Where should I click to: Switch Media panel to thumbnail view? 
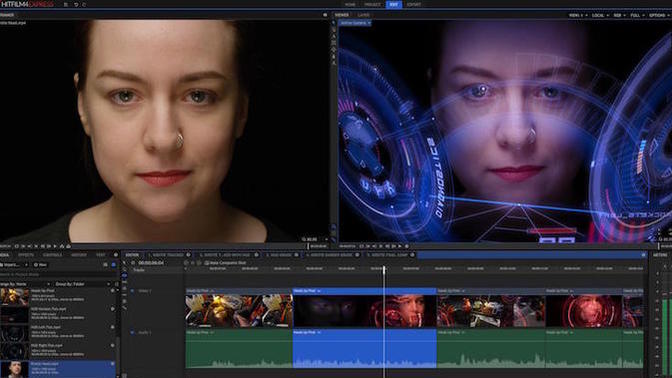point(113,265)
